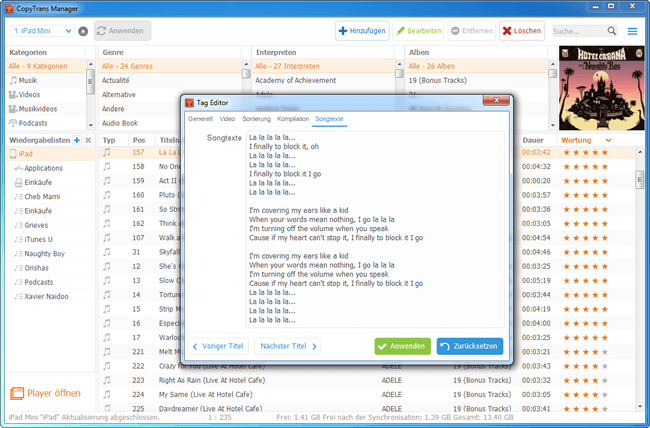Click the green Anwenden button in Tag Editor
The width and height of the screenshot is (650, 428).
tap(403, 346)
